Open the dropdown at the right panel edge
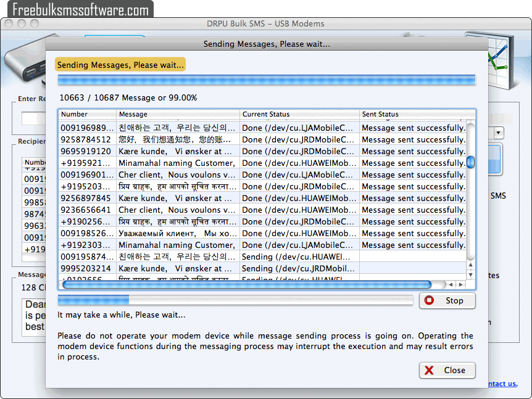Viewport: 532px width, 399px height. coord(497,132)
